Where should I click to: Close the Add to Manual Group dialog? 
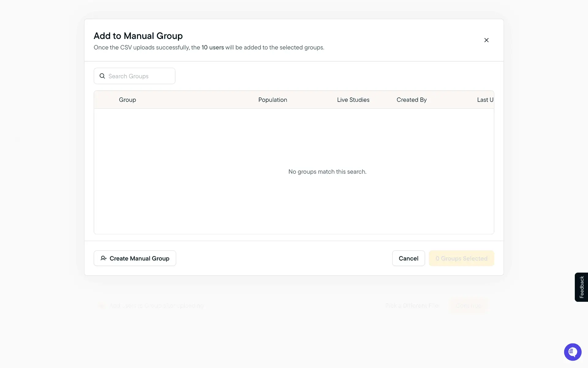point(486,40)
